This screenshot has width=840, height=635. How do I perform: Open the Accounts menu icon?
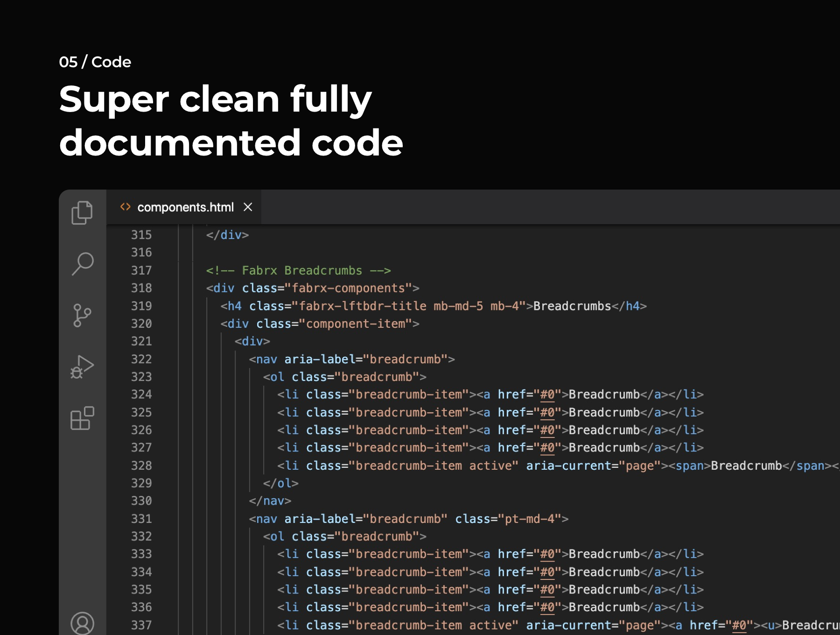tap(82, 623)
